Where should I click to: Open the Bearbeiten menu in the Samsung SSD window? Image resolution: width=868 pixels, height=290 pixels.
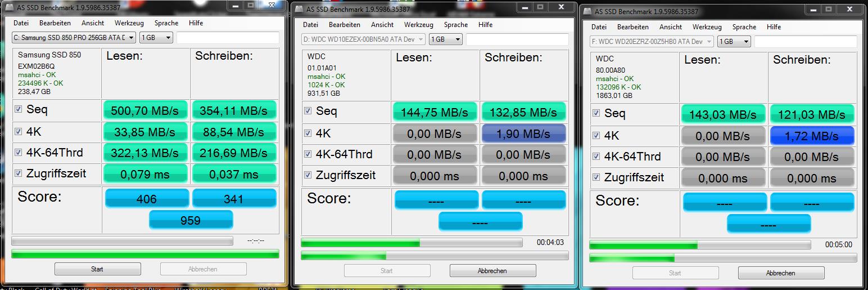[55, 23]
